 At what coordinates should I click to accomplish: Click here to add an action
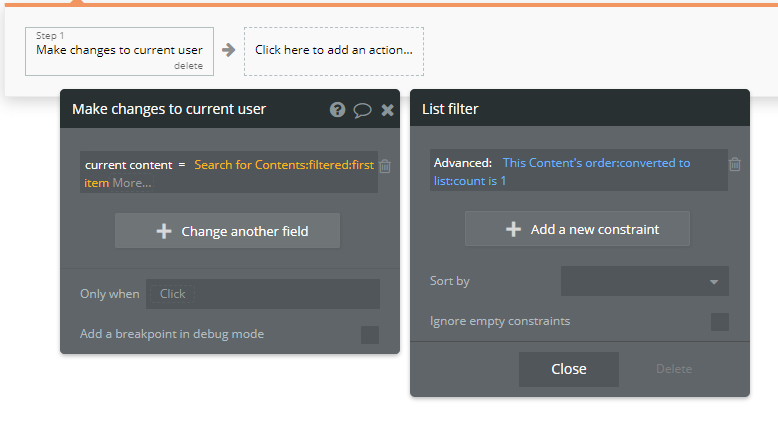[x=333, y=50]
